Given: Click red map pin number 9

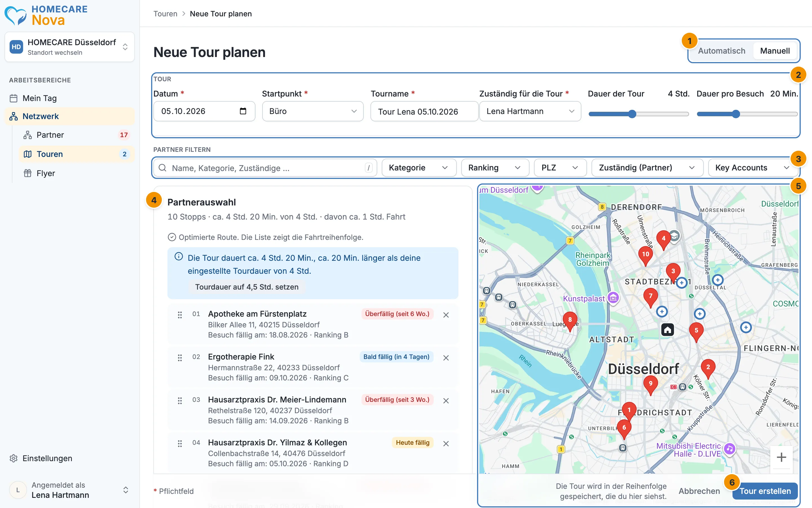Looking at the screenshot, I should pos(651,385).
